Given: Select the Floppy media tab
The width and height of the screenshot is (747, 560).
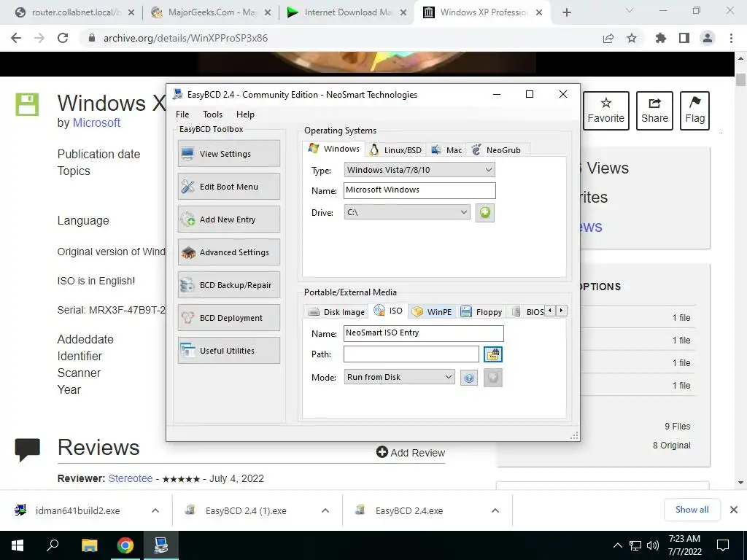Looking at the screenshot, I should 481,312.
